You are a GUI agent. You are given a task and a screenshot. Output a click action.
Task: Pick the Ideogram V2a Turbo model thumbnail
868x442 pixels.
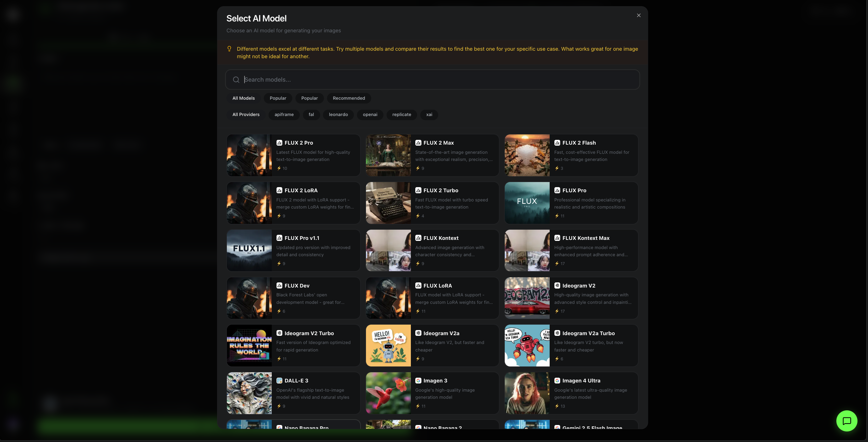click(527, 345)
